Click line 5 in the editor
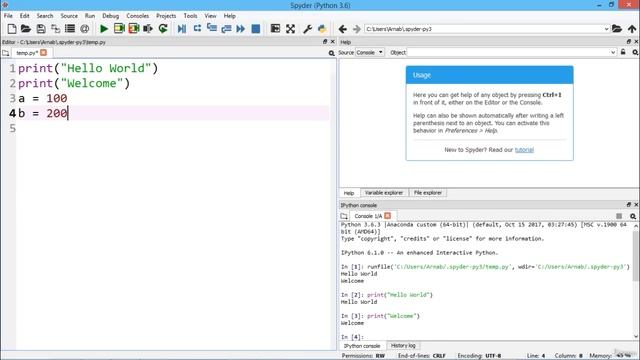This screenshot has height=360, width=640. pos(172,129)
